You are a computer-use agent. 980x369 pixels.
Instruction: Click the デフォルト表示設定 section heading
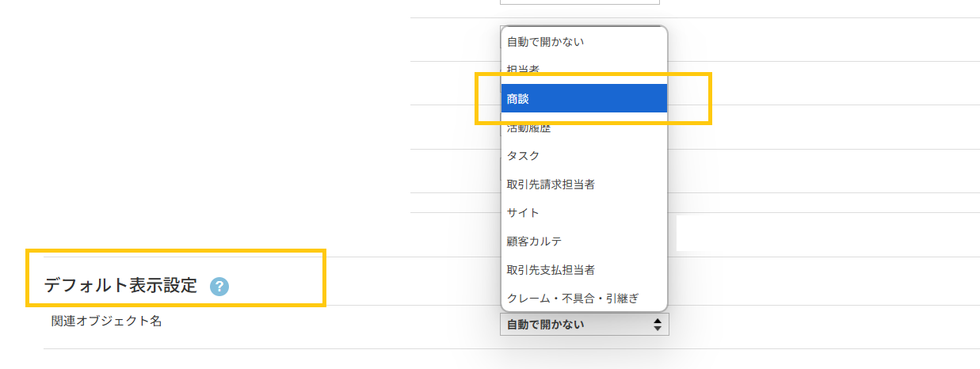click(x=120, y=286)
